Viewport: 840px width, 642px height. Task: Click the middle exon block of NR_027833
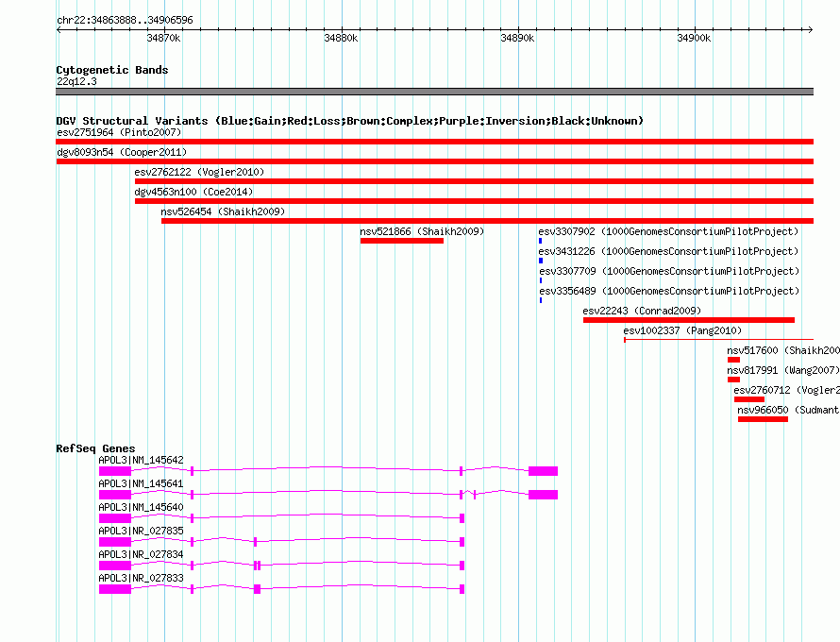[257, 589]
